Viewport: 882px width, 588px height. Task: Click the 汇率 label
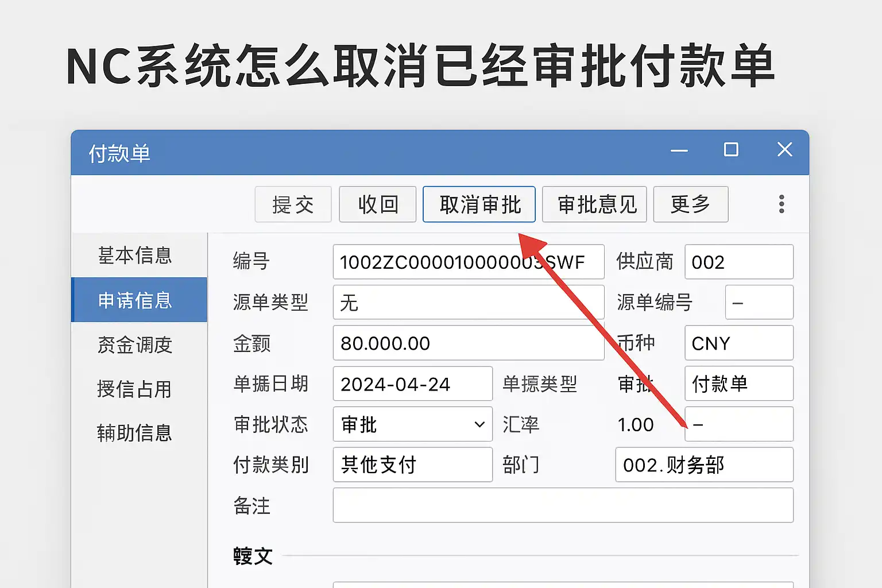coord(521,424)
